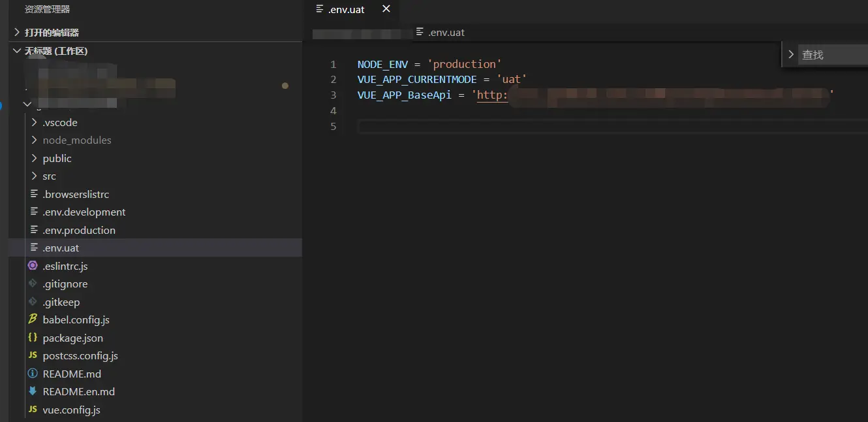This screenshot has width=868, height=422.
Task: Open the .env.development file
Action: 155,212
